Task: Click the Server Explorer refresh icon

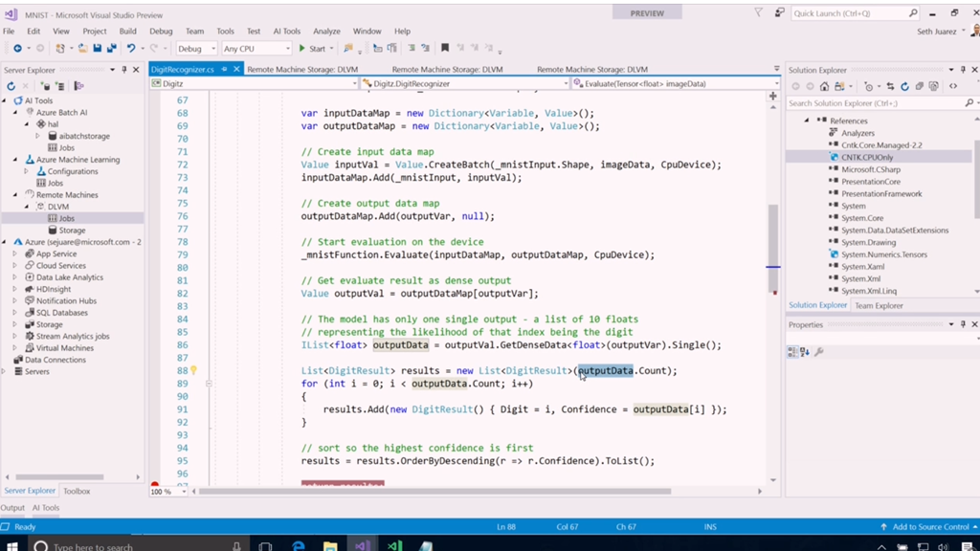Action: click(11, 86)
